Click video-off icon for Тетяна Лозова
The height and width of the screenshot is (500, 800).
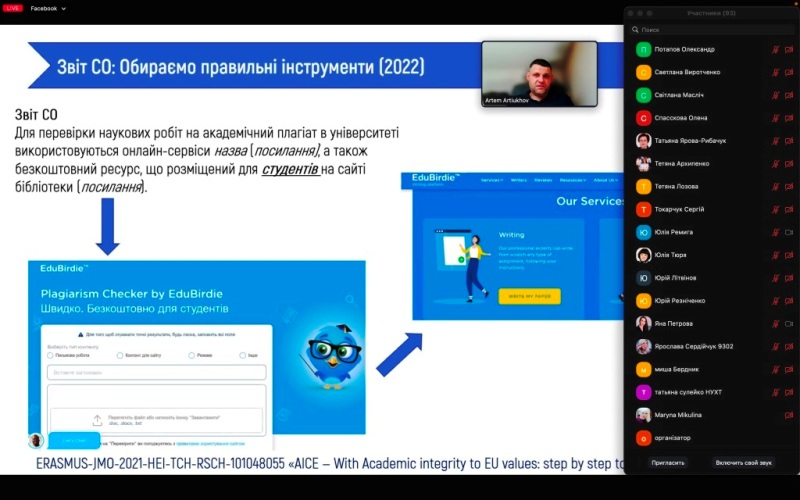pos(789,187)
